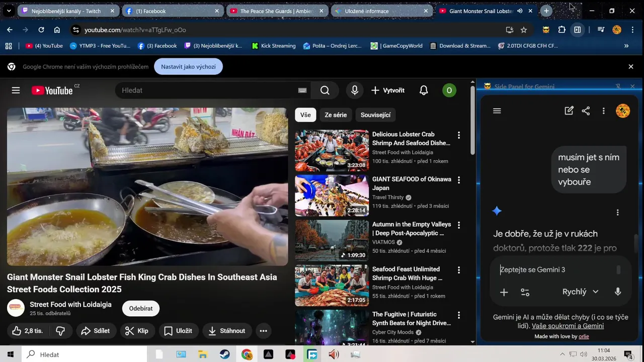Add attachment with the plus icon in Gemini
The height and width of the screenshot is (362, 644).
pos(504,292)
